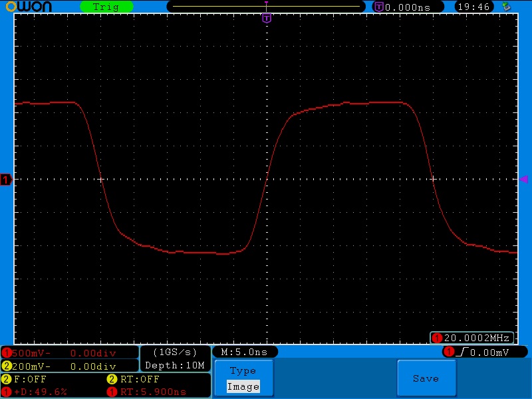Click the red 1 badge beside frequency counter
The image size is (532, 399).
pyautogui.click(x=437, y=338)
